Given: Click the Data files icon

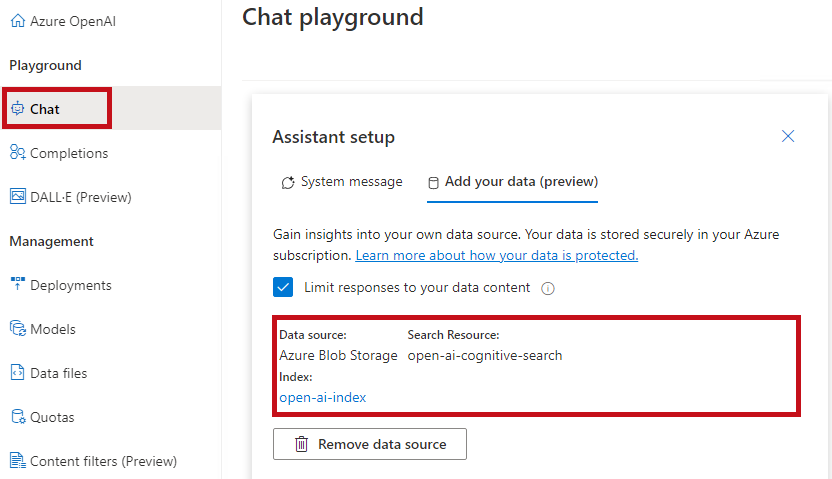Looking at the screenshot, I should click(18, 372).
